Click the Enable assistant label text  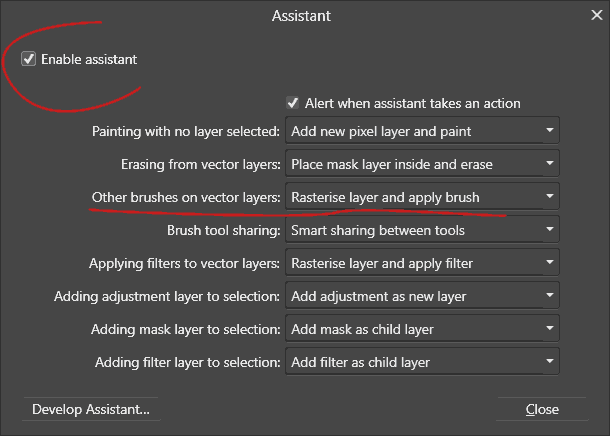89,60
